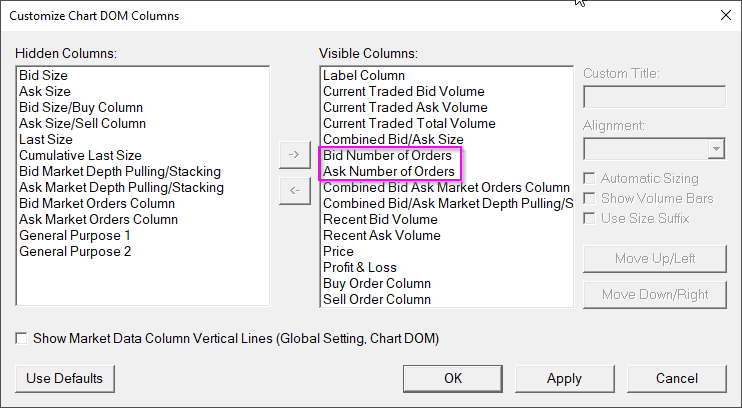
Task: Check the Show Volume Bars option
Action: click(x=590, y=198)
